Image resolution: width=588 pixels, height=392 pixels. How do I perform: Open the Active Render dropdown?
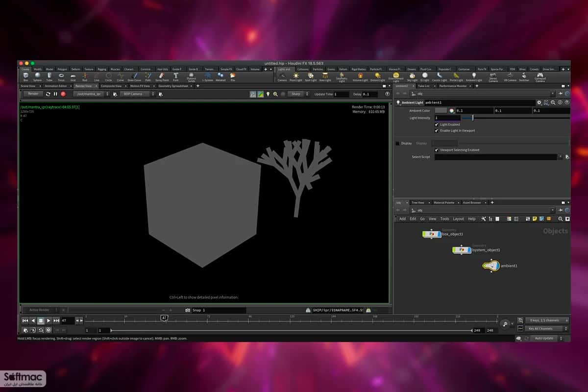click(x=42, y=310)
